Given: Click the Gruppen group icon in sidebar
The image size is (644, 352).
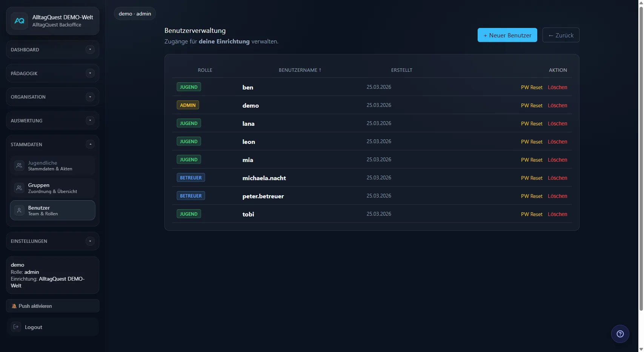Looking at the screenshot, I should tap(19, 188).
